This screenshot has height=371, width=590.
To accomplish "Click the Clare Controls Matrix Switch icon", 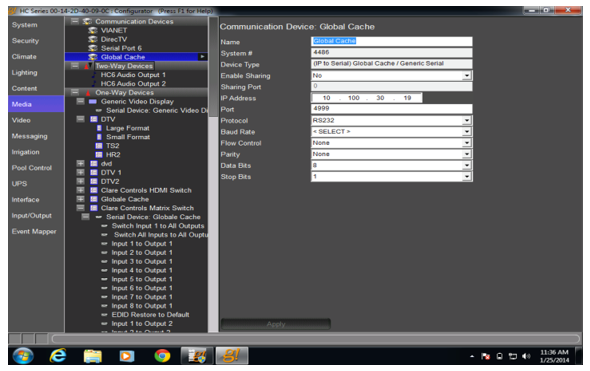I will (94, 208).
